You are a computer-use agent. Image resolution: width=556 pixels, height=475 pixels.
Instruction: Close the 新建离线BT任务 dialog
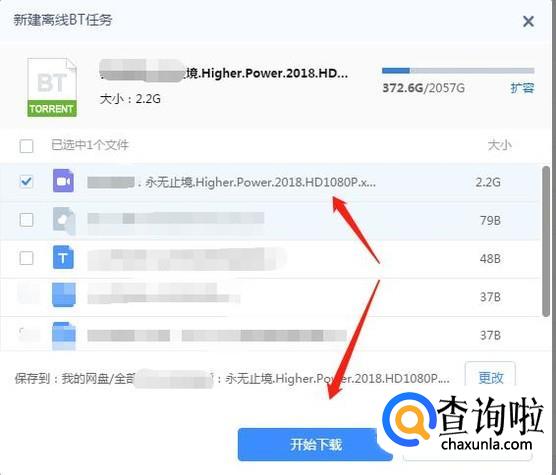tap(528, 22)
